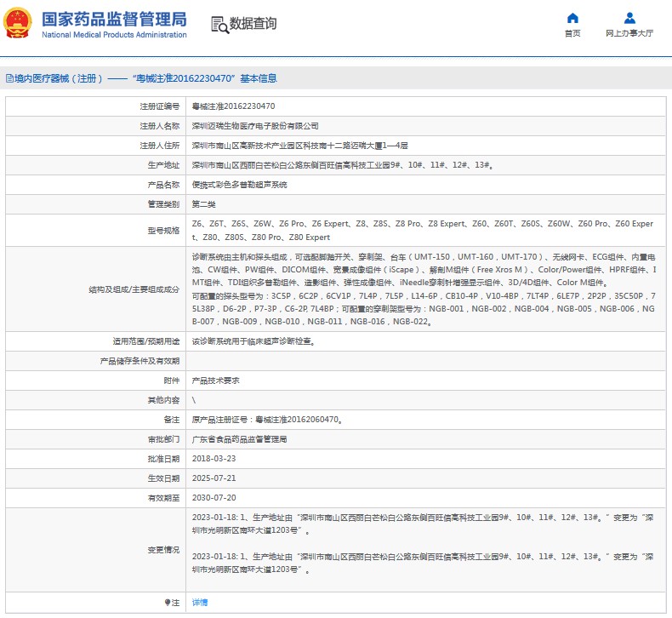Click the 第二类 management category value
Screen dimensions: 672x618
tap(204, 204)
